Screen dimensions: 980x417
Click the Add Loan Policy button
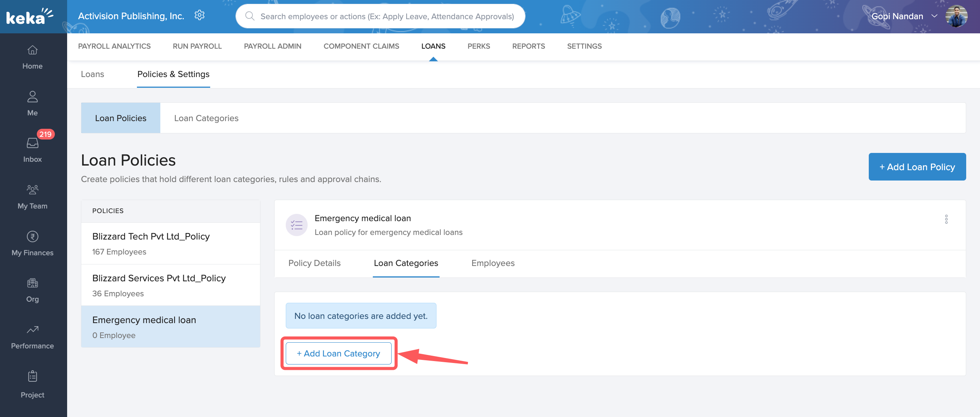917,167
